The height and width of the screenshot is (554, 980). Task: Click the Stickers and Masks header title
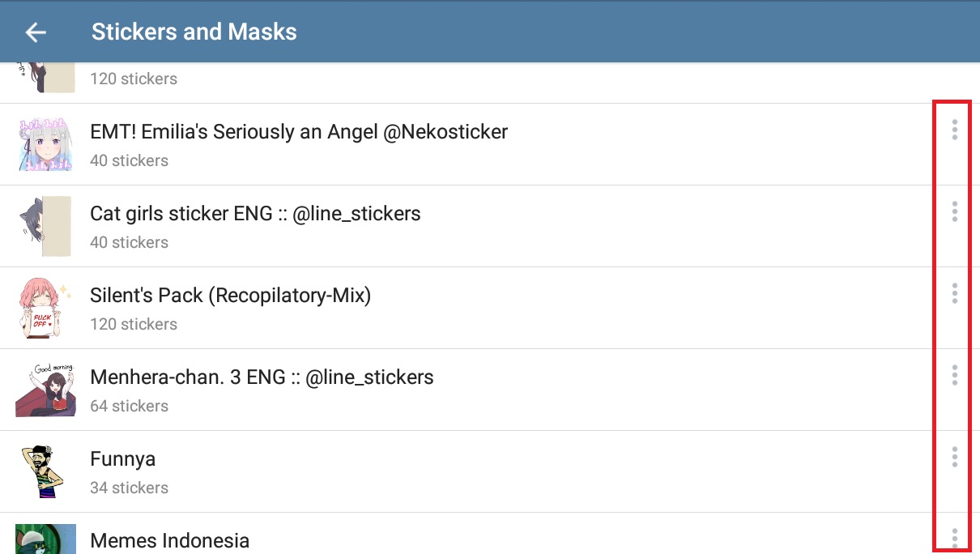click(194, 32)
